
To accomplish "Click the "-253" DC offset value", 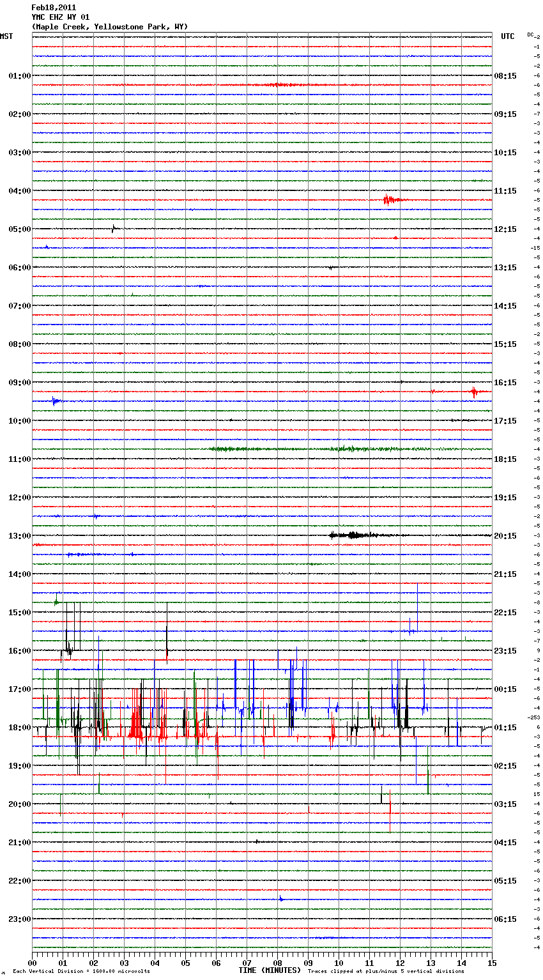I will 534,717.
